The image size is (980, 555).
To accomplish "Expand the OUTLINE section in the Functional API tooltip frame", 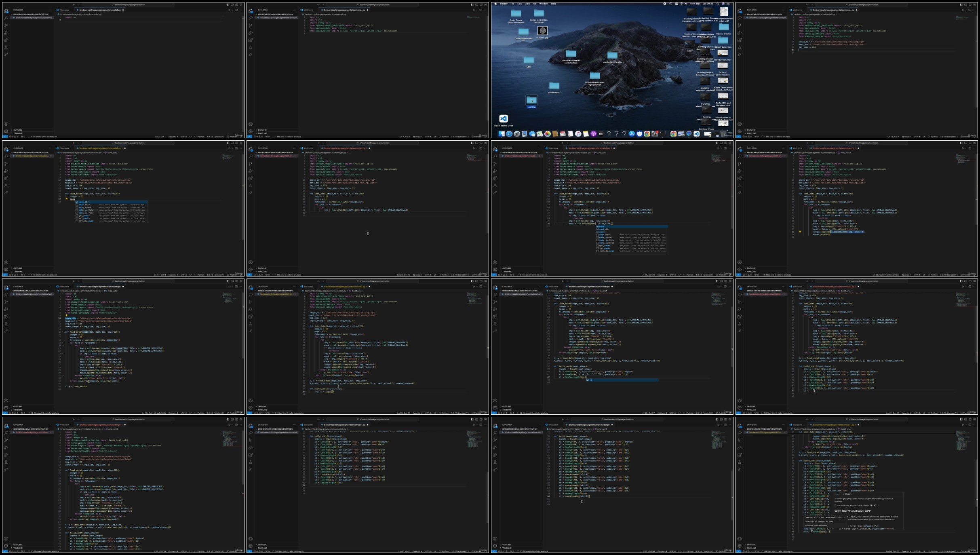I will [751, 544].
